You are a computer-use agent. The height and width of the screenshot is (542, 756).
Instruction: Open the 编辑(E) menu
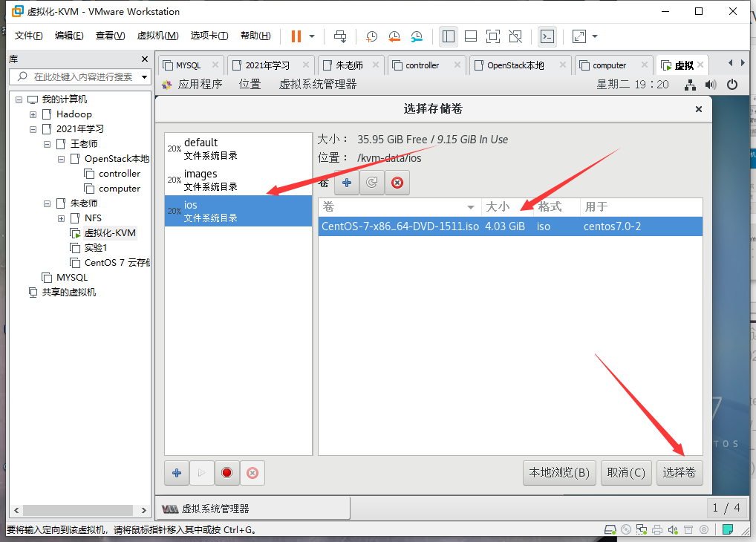point(69,36)
